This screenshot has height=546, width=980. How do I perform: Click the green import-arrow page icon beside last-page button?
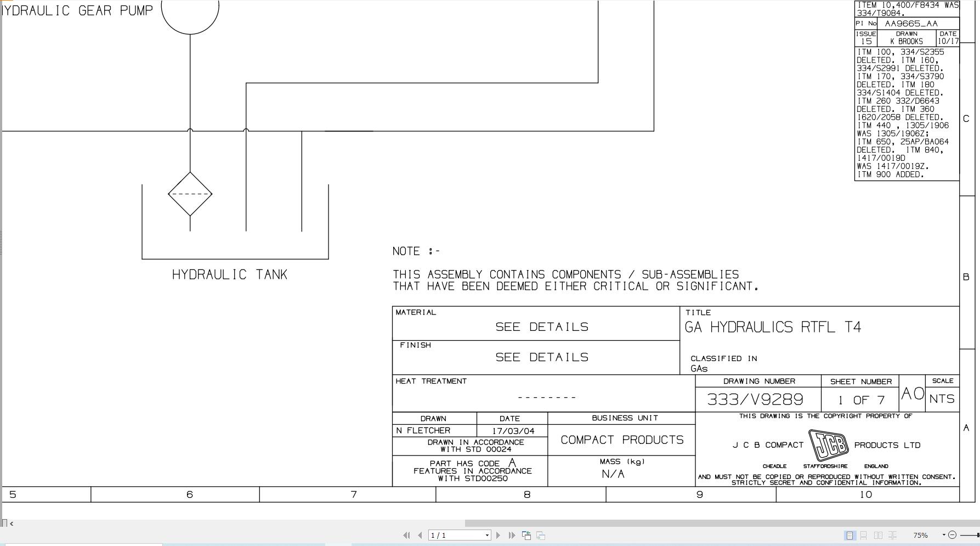(526, 534)
